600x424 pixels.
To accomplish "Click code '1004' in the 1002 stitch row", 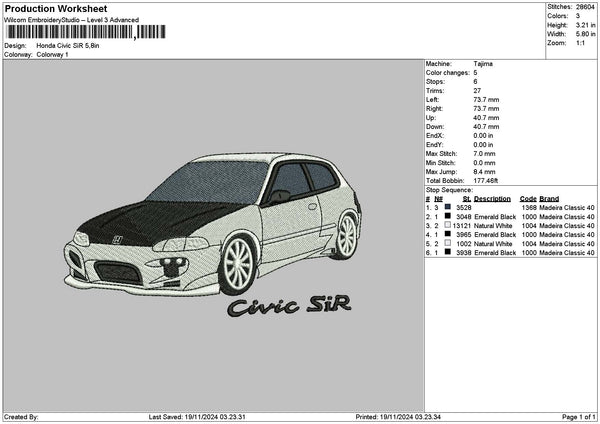I will 529,244.
